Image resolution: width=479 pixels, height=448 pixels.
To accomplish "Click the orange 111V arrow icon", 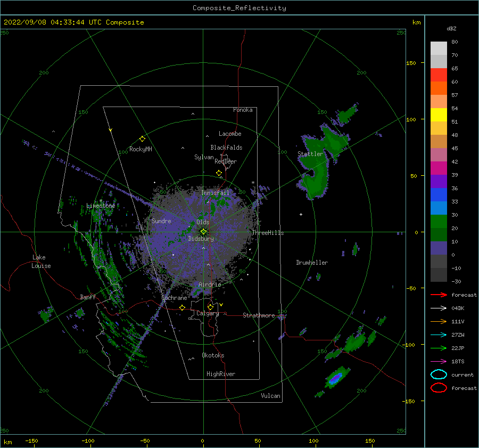I will click(439, 321).
